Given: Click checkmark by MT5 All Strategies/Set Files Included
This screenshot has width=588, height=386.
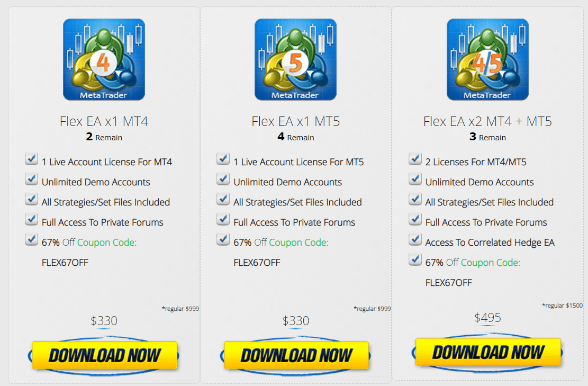Looking at the screenshot, I should pos(223,199).
